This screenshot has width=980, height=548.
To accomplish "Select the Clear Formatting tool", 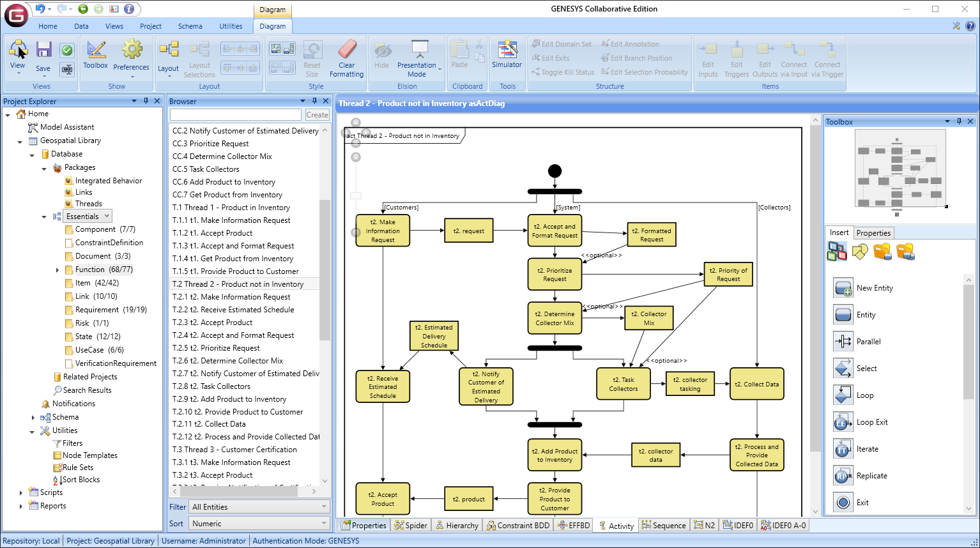I will pos(346,57).
